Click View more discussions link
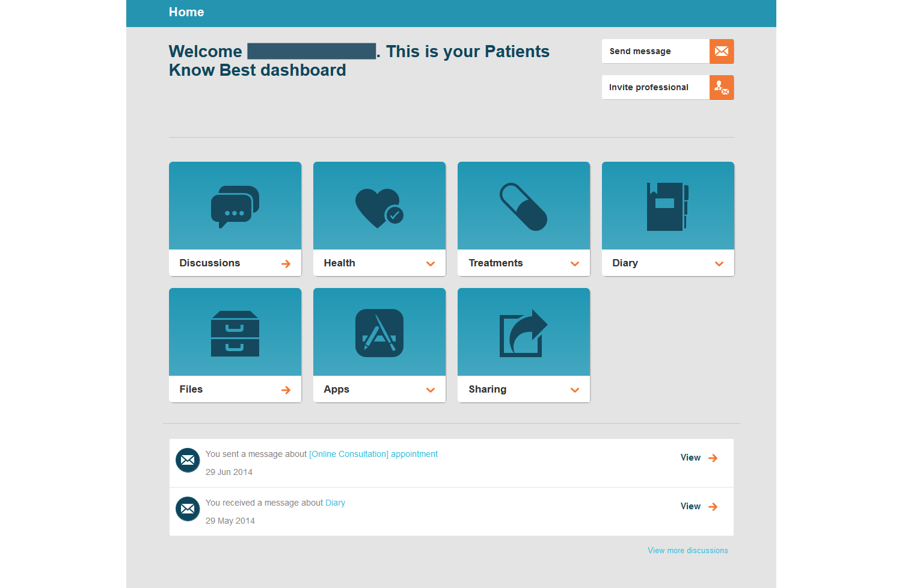This screenshot has width=902, height=588. [x=687, y=550]
